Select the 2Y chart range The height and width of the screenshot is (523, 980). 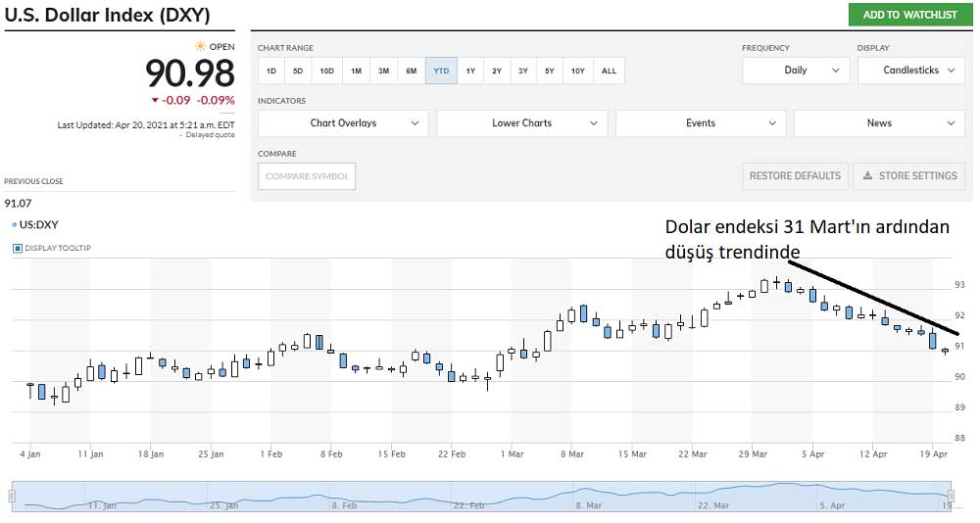pyautogui.click(x=497, y=71)
